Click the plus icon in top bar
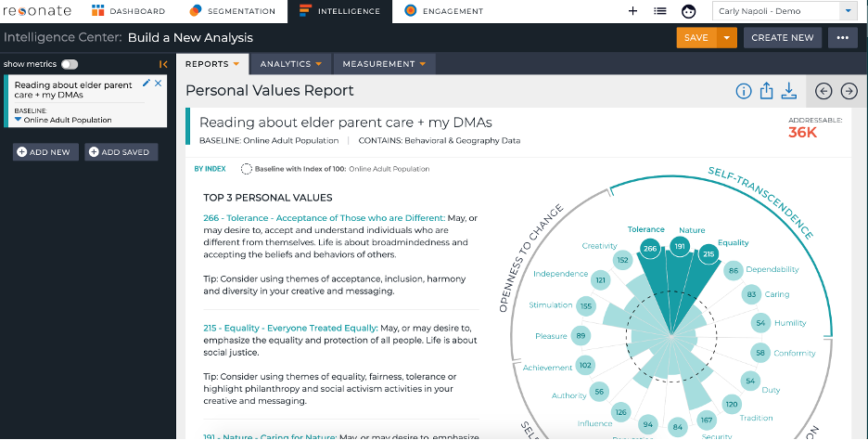 632,10
